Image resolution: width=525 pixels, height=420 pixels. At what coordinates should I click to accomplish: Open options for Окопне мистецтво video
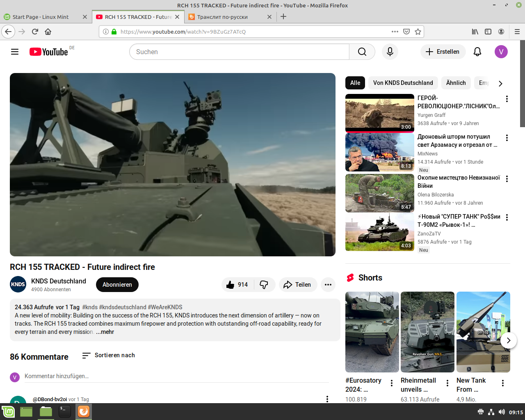507,179
